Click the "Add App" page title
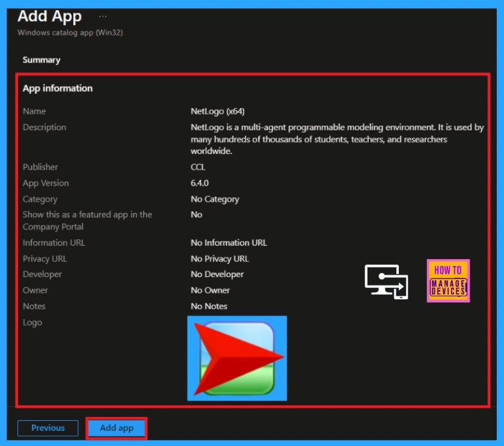 click(49, 16)
